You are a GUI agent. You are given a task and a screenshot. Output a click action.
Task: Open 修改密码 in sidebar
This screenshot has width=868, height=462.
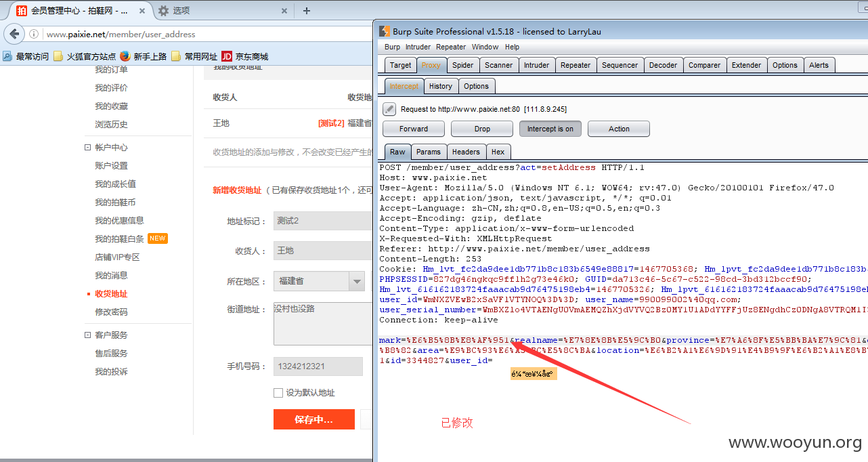pos(111,312)
